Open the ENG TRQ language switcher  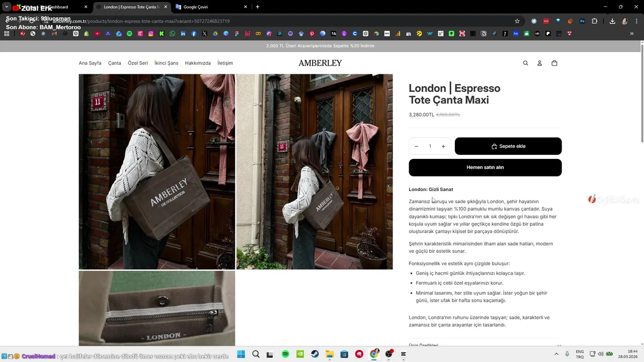pyautogui.click(x=580, y=354)
